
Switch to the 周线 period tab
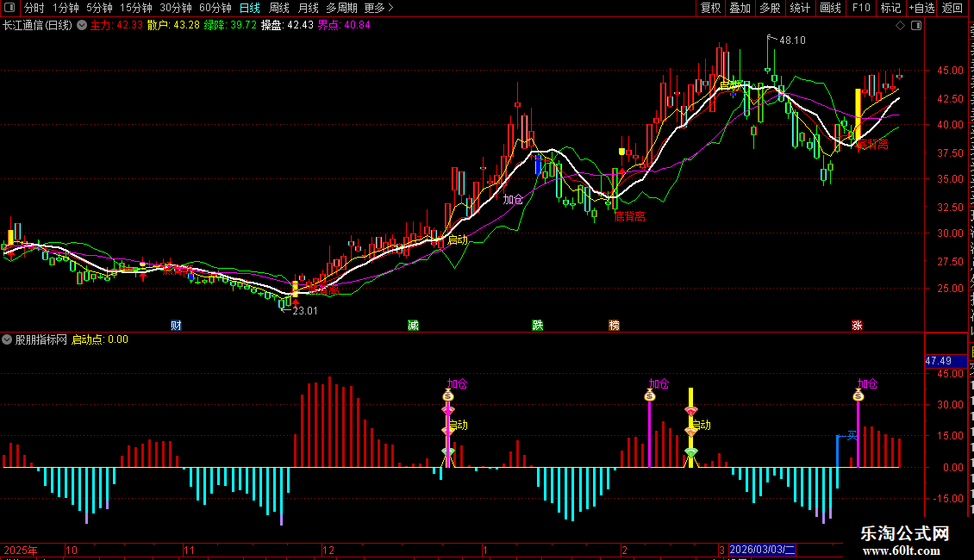point(279,8)
